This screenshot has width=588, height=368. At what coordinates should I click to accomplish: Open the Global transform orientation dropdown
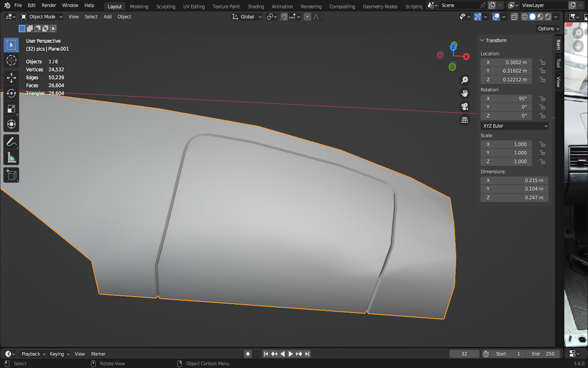click(x=247, y=17)
